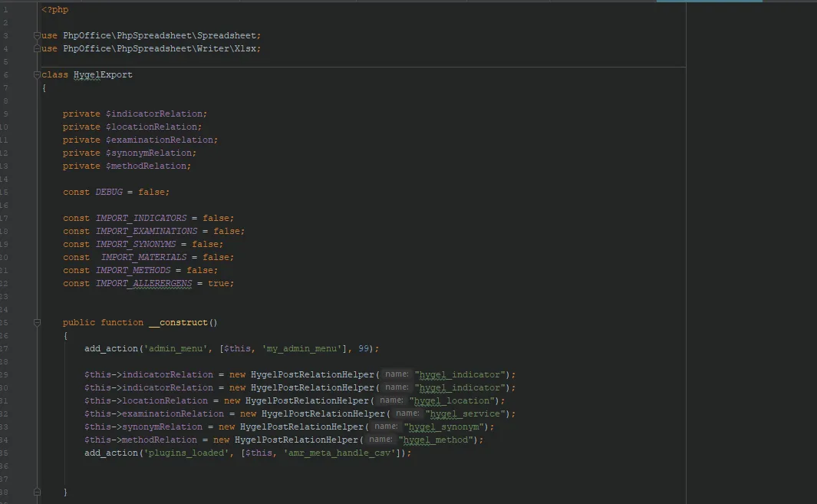Click the add_action call on line 35
The image size is (817, 504).
[x=110, y=453]
